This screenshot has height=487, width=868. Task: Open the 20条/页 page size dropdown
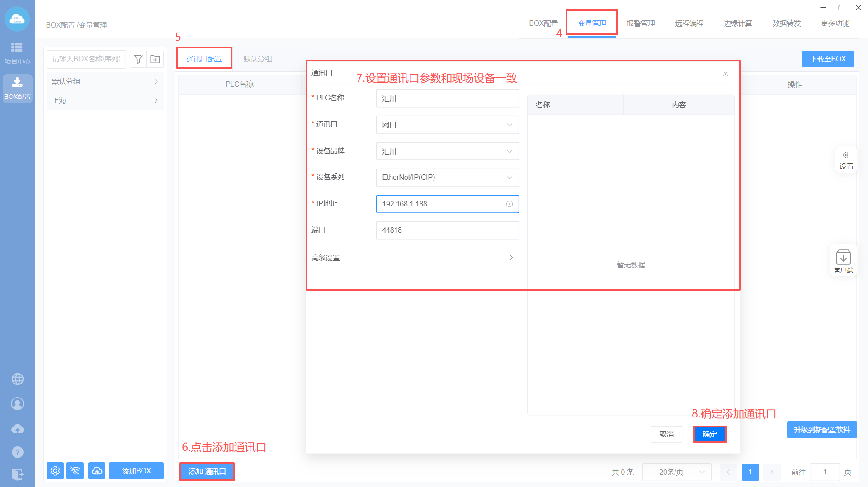[677, 472]
